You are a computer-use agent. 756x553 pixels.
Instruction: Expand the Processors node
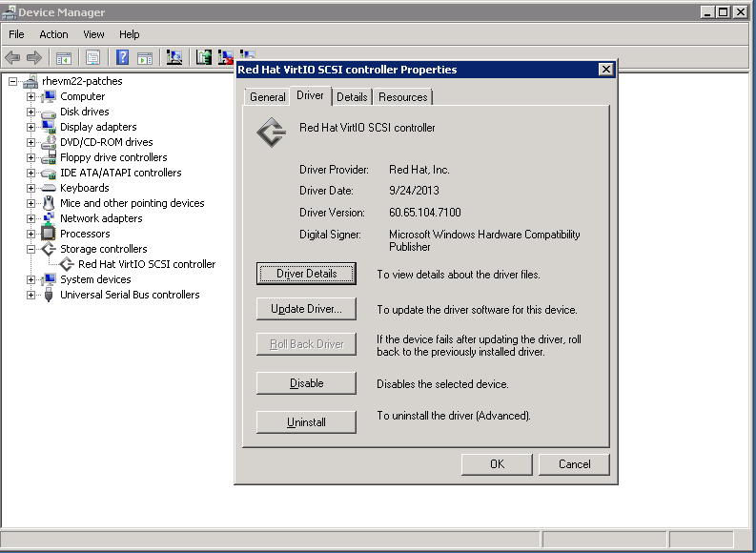31,234
